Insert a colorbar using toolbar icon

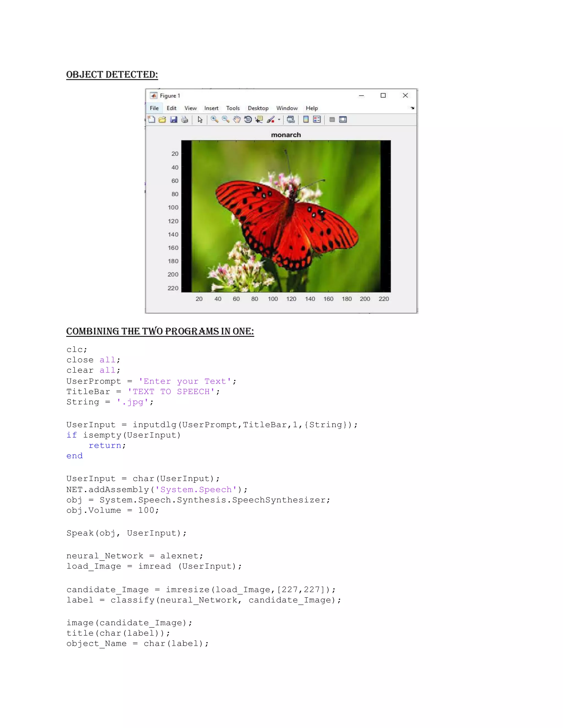click(x=306, y=120)
